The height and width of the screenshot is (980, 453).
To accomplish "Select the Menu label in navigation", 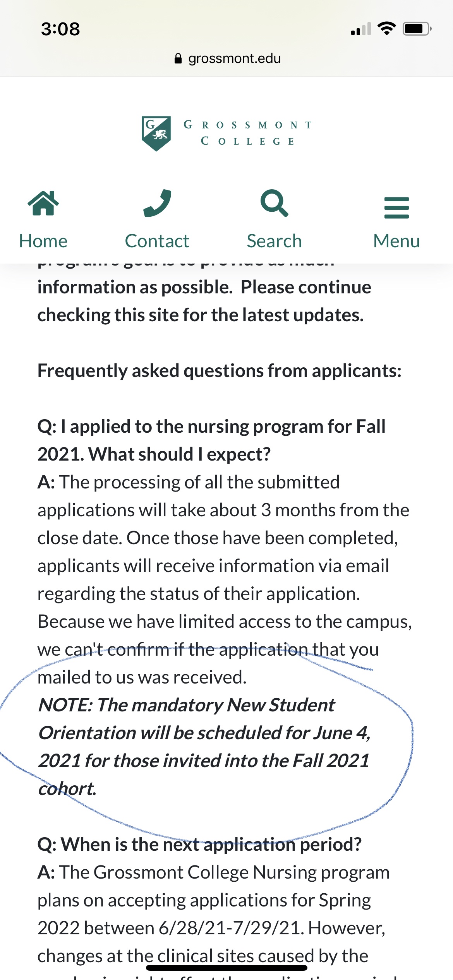I will coord(396,241).
